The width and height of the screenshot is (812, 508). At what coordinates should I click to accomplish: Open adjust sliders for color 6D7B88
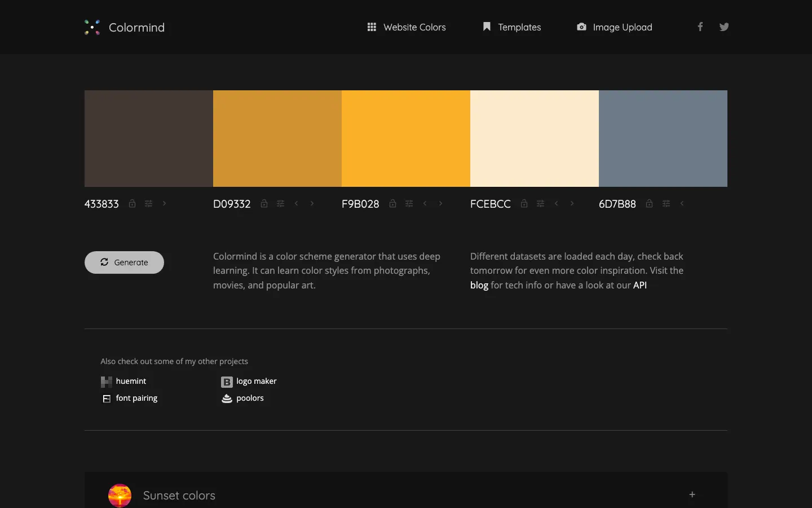pos(666,204)
